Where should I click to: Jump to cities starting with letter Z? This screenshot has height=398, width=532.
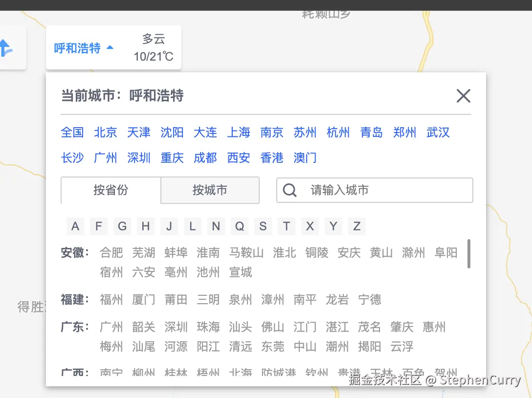coord(356,226)
